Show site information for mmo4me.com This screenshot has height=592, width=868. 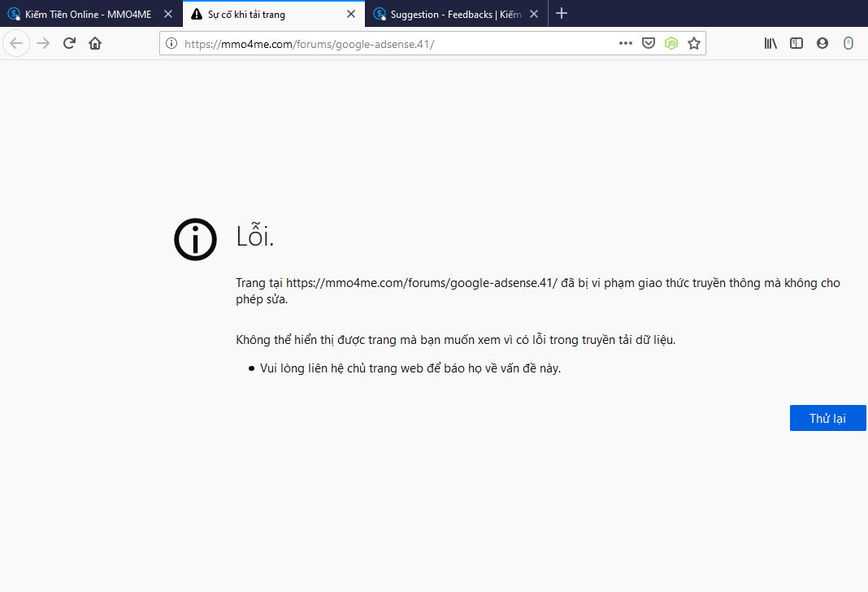point(171,43)
